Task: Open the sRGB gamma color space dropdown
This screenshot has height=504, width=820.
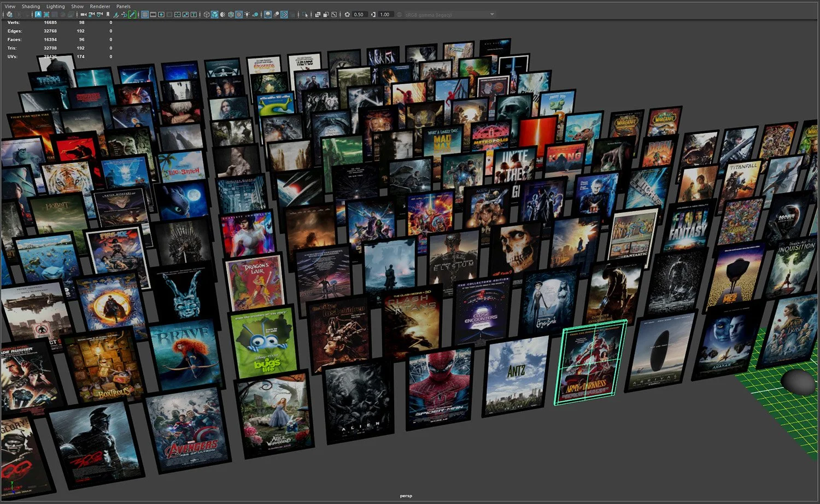Action: tap(449, 14)
